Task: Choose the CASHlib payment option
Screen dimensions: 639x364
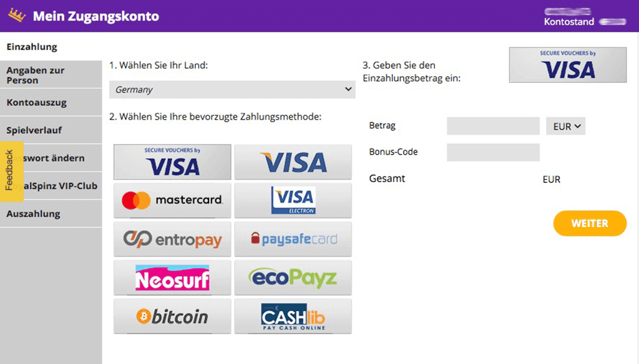Action: point(293,317)
